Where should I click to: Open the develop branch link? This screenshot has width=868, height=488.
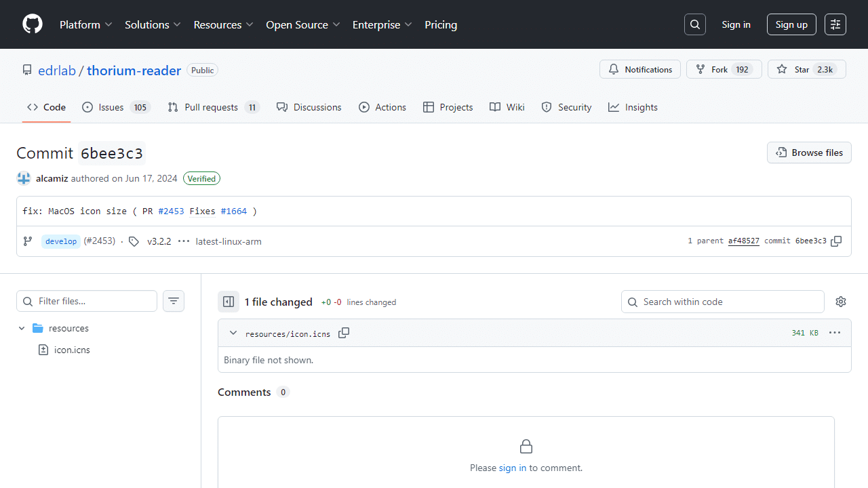(61, 241)
